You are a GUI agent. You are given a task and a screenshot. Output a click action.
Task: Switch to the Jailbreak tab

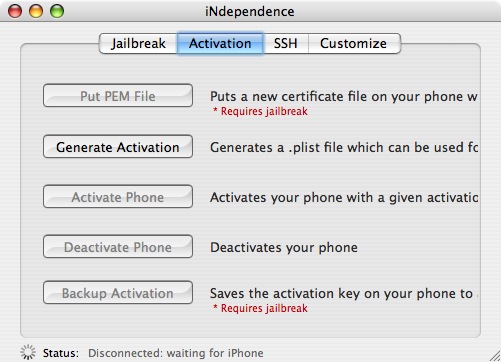tap(138, 43)
